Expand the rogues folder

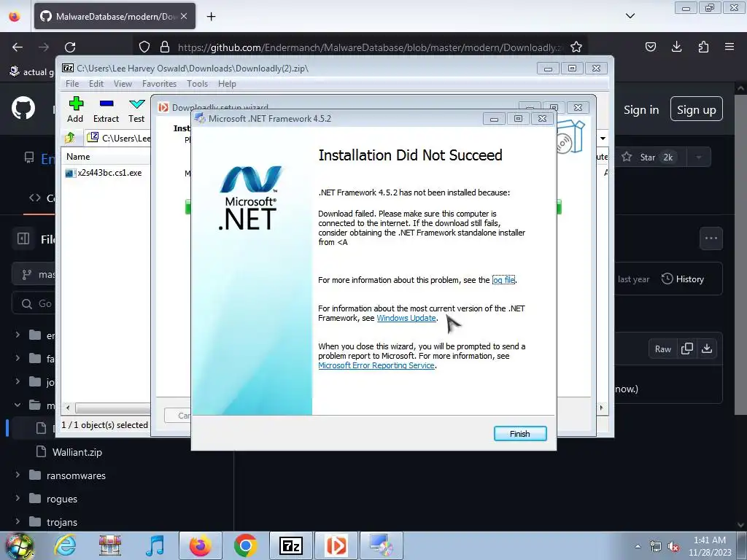(x=18, y=498)
